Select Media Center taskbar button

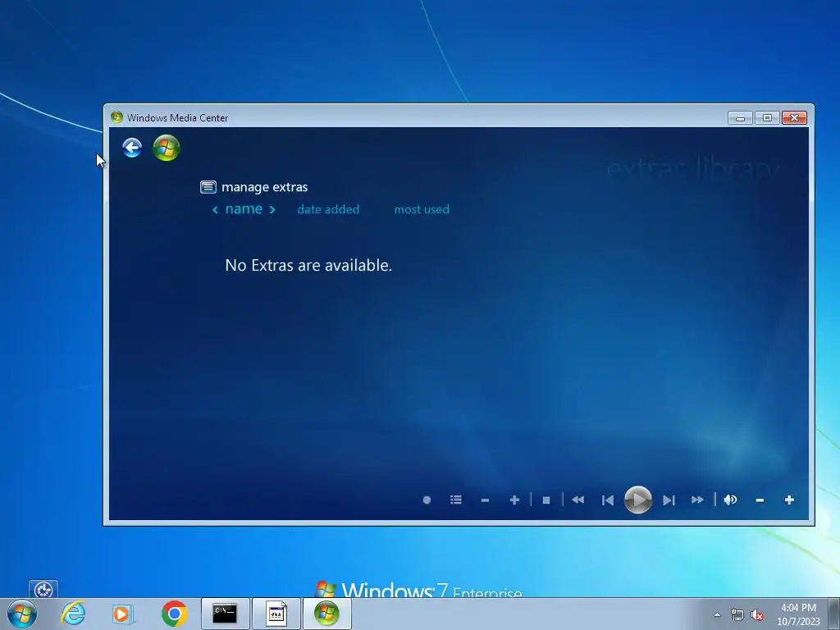pos(327,614)
